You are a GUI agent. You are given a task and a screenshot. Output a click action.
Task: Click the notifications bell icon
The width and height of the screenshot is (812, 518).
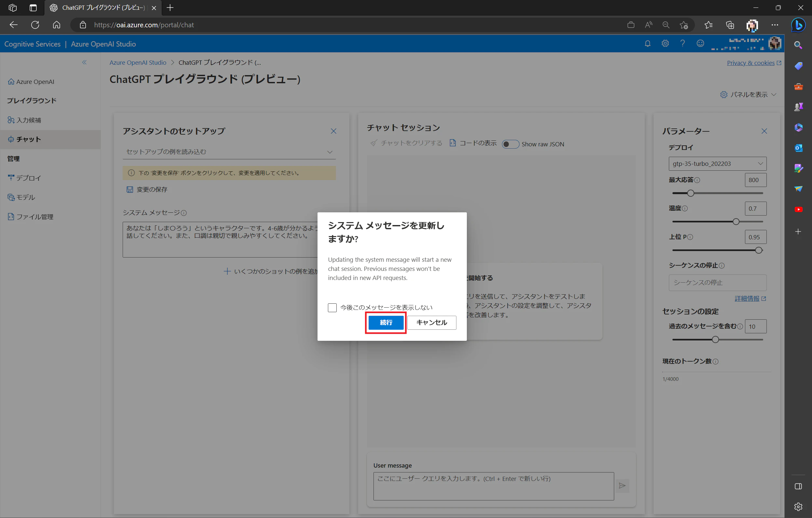647,44
